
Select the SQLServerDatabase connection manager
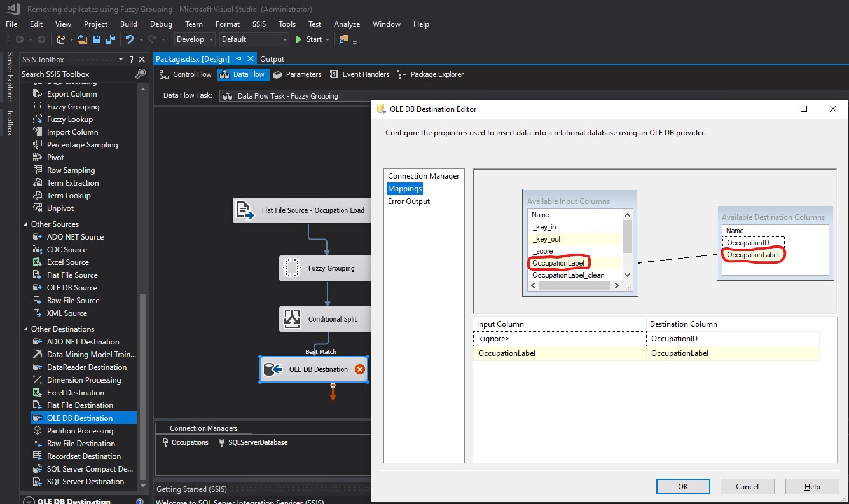pyautogui.click(x=254, y=442)
